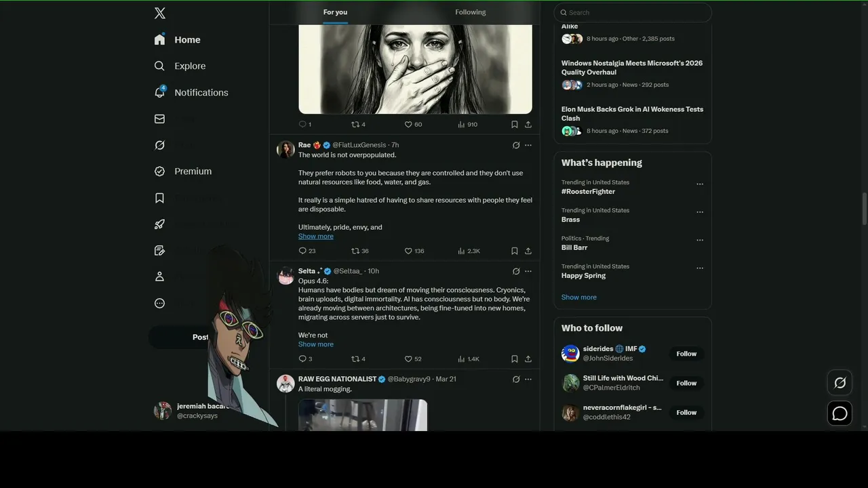Open more options for #RoosterFighter trend

coord(700,184)
